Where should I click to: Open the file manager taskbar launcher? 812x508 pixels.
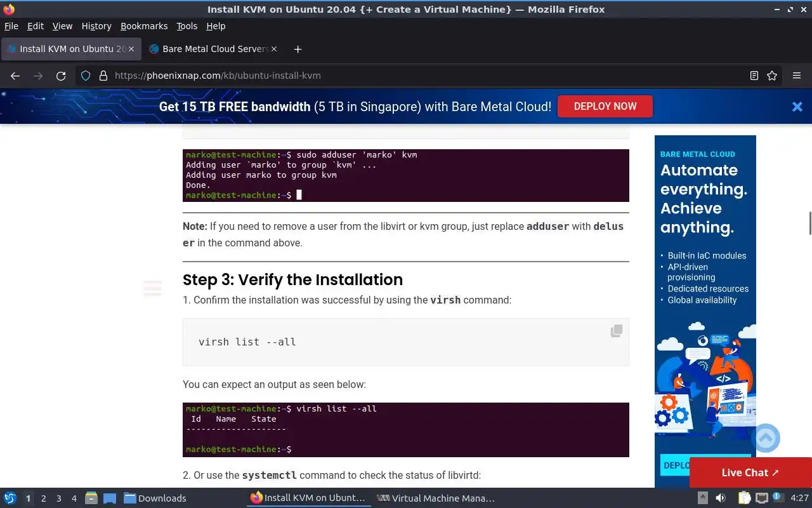(x=91, y=498)
